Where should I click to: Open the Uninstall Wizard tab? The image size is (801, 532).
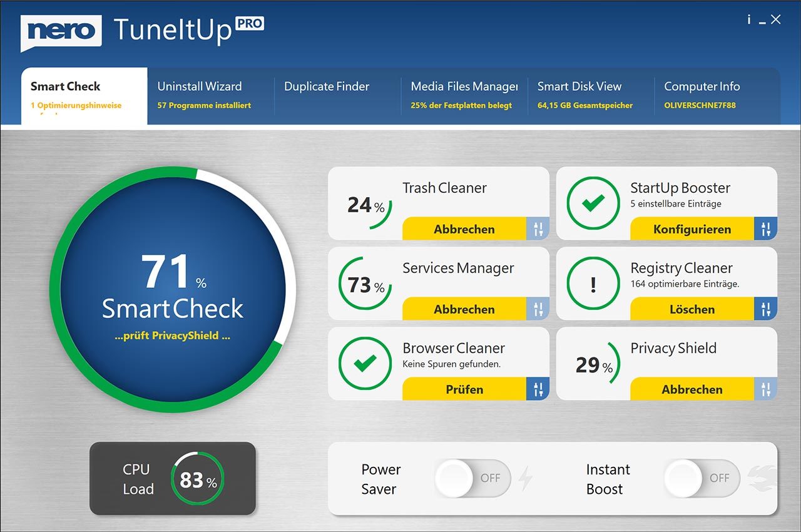(x=211, y=96)
